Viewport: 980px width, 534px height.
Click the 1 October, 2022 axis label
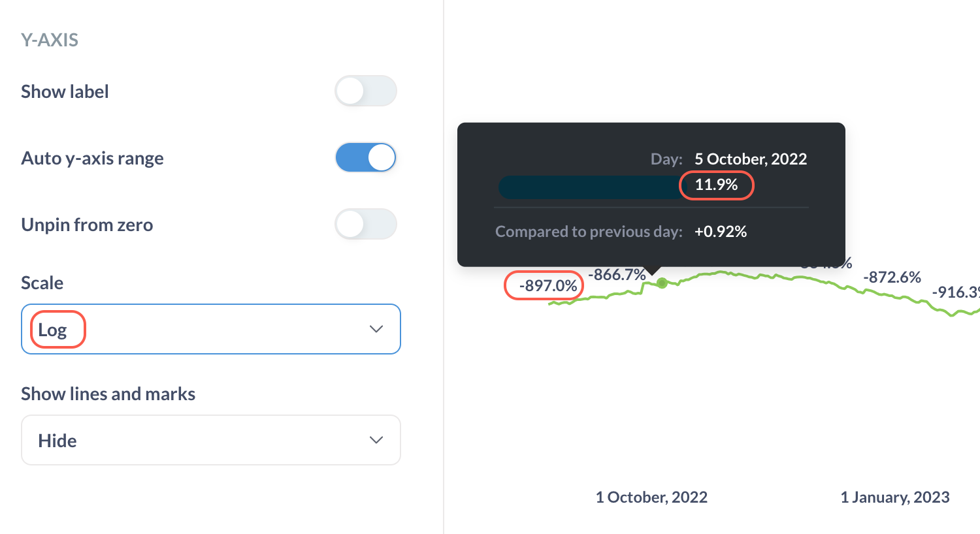pyautogui.click(x=651, y=497)
